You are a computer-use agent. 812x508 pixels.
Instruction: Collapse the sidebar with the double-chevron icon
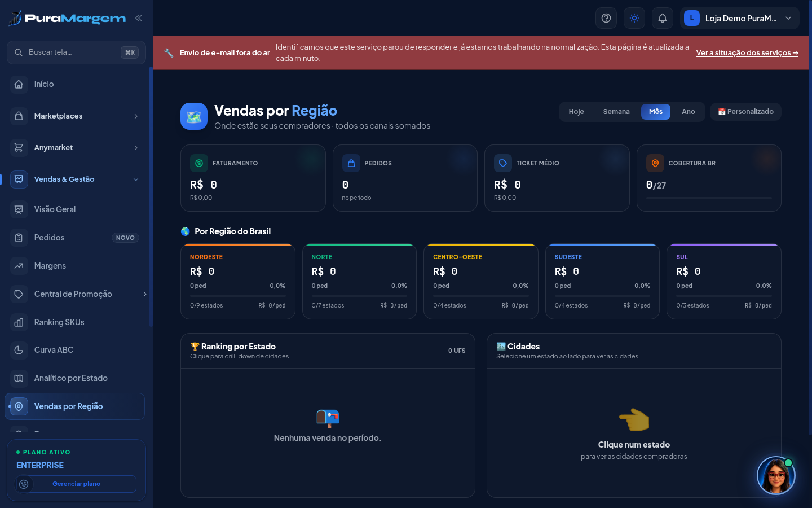pyautogui.click(x=139, y=18)
